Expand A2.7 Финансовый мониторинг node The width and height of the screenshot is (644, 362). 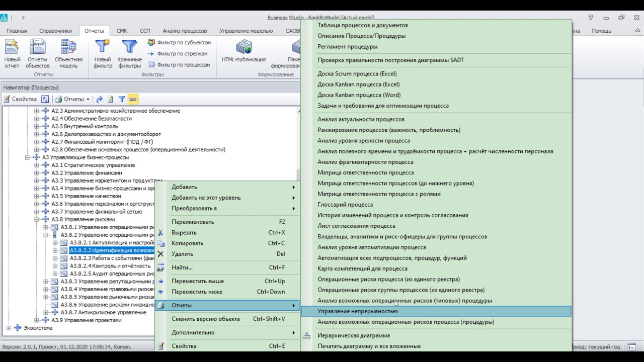click(x=37, y=142)
